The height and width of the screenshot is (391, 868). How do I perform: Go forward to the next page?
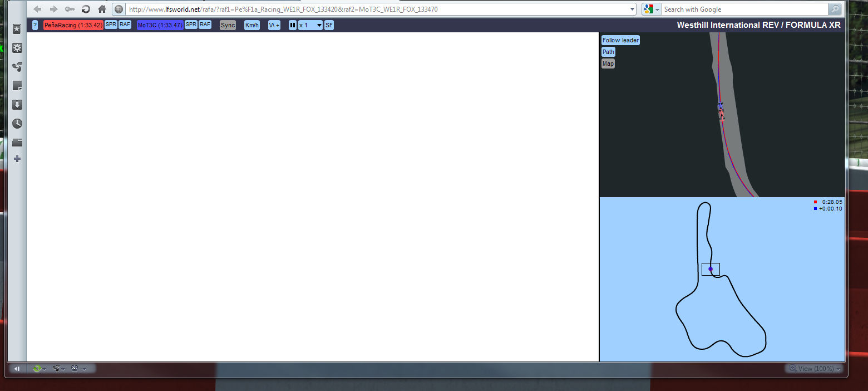[x=54, y=9]
